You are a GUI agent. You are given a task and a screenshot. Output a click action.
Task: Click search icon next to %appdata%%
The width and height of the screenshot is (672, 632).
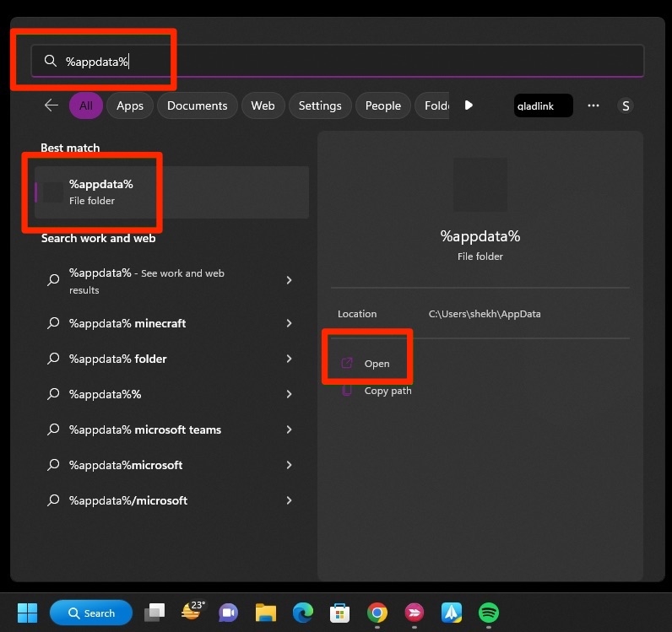click(53, 394)
